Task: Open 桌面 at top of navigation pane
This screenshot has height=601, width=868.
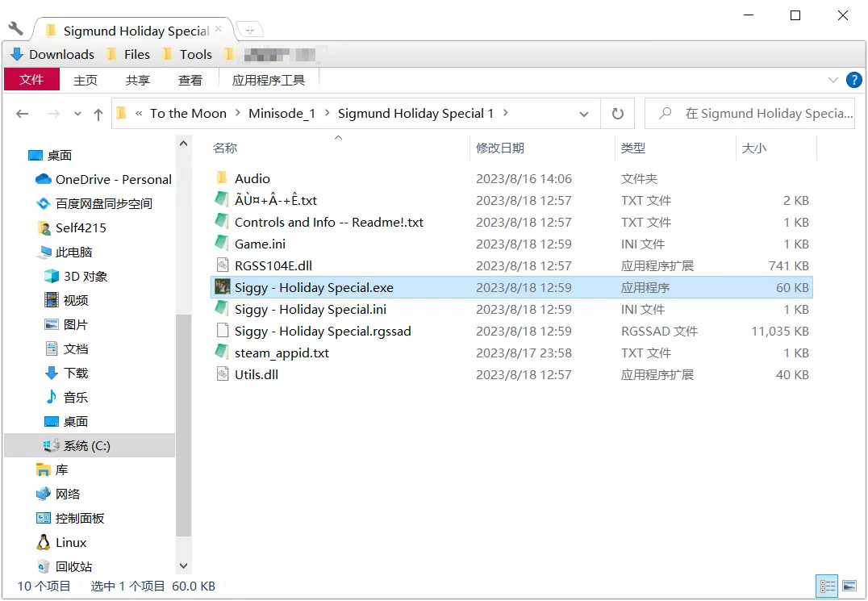Action: coord(50,156)
